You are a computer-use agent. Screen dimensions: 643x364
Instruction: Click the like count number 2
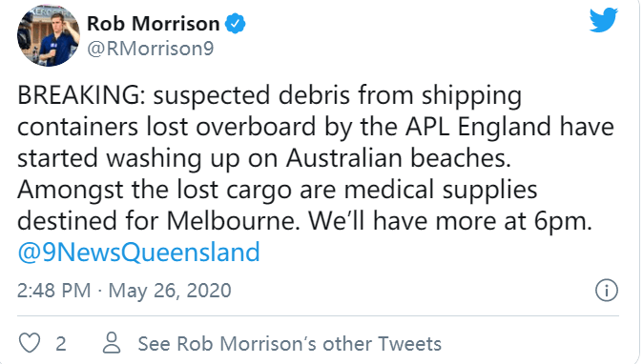[61, 344]
